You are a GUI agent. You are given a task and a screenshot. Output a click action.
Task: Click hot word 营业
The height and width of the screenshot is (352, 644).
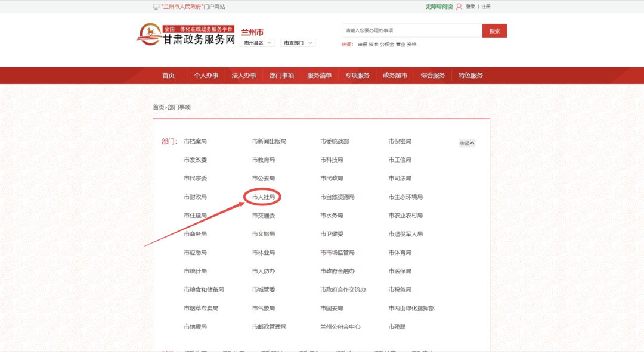(401, 44)
